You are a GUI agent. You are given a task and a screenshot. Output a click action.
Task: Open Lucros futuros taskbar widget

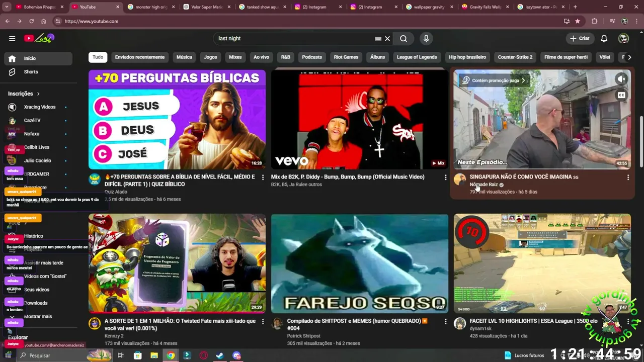[x=524, y=355]
